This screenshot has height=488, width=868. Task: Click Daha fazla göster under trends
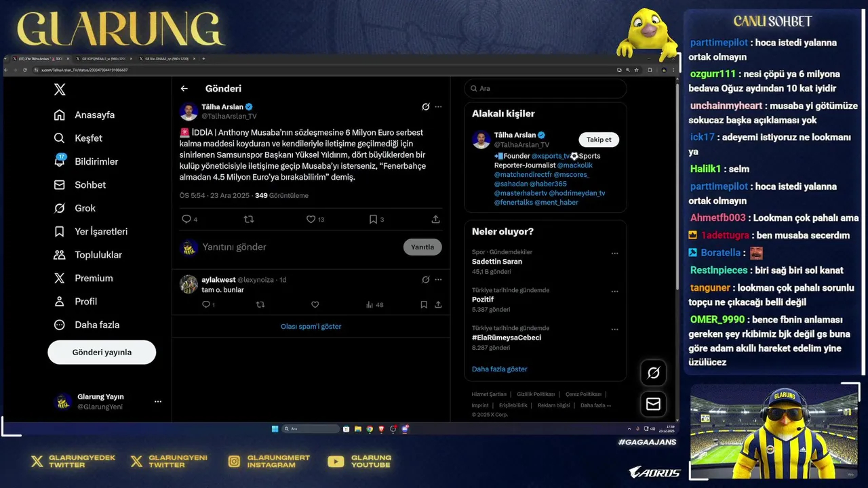click(499, 369)
